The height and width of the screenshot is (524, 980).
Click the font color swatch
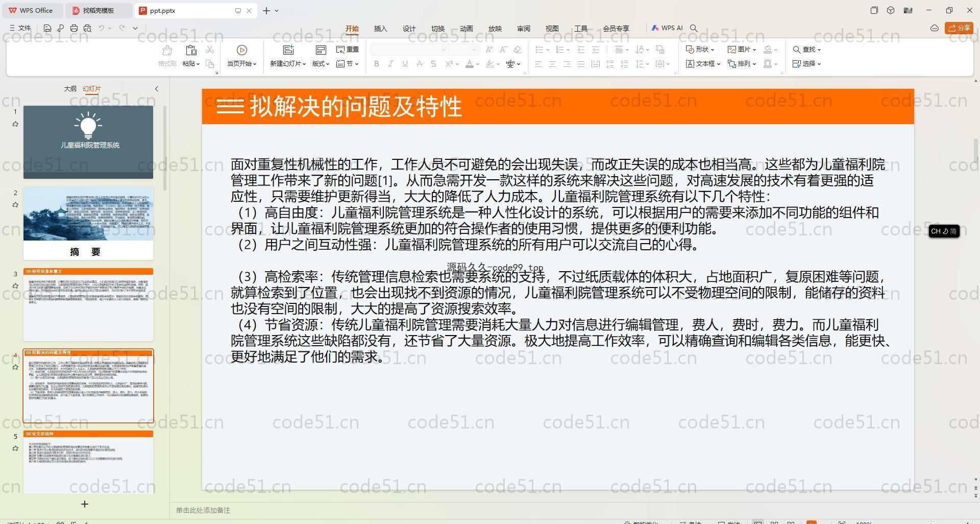tap(470, 64)
